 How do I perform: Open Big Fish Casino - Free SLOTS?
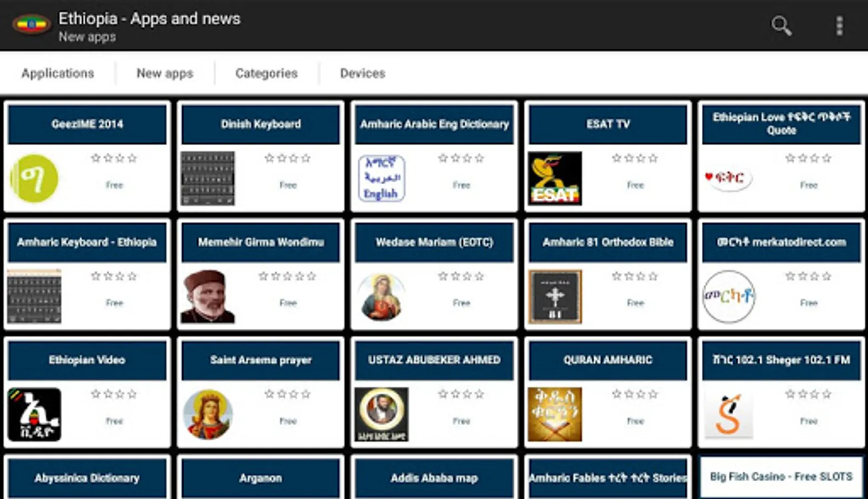click(781, 477)
